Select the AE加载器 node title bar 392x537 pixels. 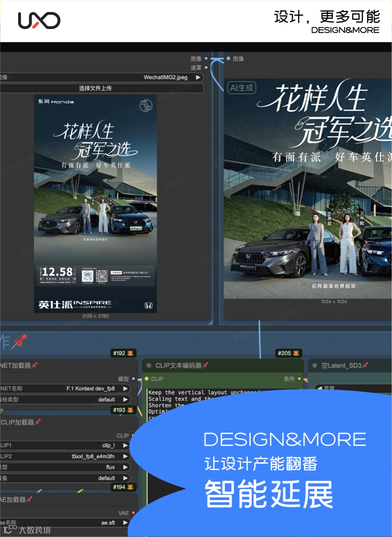pyautogui.click(x=69, y=499)
